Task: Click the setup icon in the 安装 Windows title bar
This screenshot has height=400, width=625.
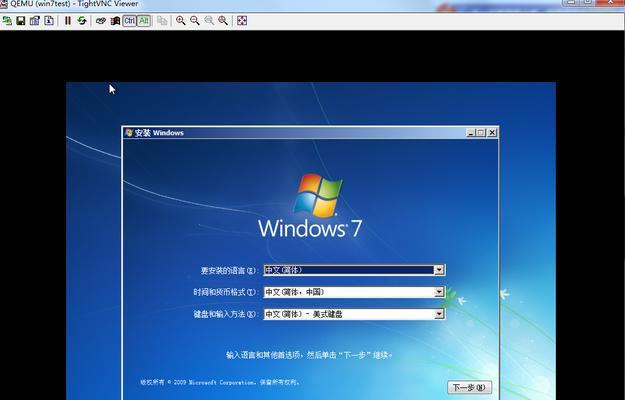Action: (129, 133)
